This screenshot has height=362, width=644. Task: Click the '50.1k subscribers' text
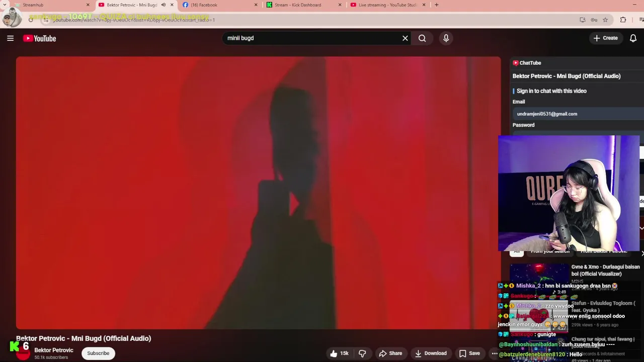point(51,357)
